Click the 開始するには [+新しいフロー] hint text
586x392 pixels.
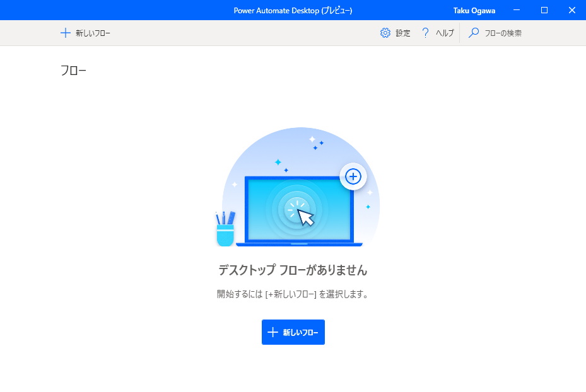293,294
